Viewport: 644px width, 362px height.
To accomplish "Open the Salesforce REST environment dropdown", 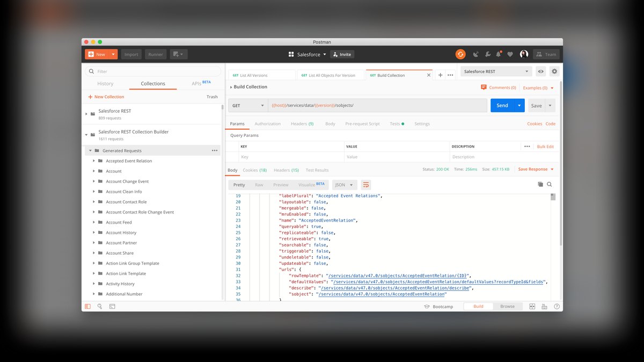I will (496, 71).
